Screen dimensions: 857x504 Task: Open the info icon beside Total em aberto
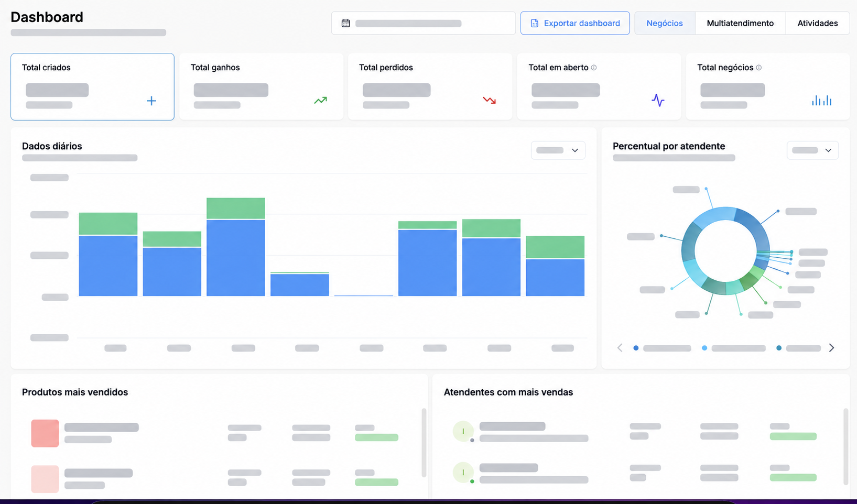click(x=594, y=68)
